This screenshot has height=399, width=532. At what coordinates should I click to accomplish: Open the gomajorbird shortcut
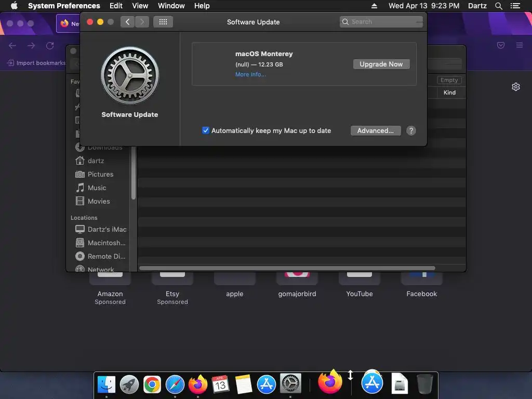(297, 285)
